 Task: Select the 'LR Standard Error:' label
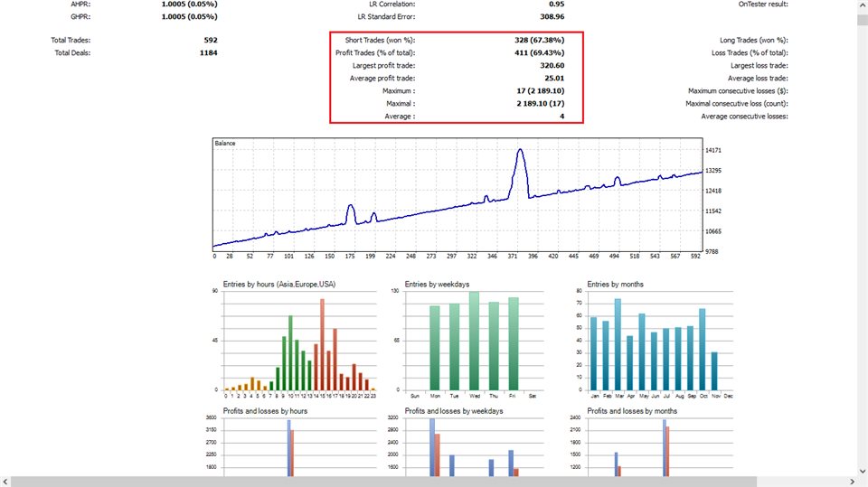386,16
